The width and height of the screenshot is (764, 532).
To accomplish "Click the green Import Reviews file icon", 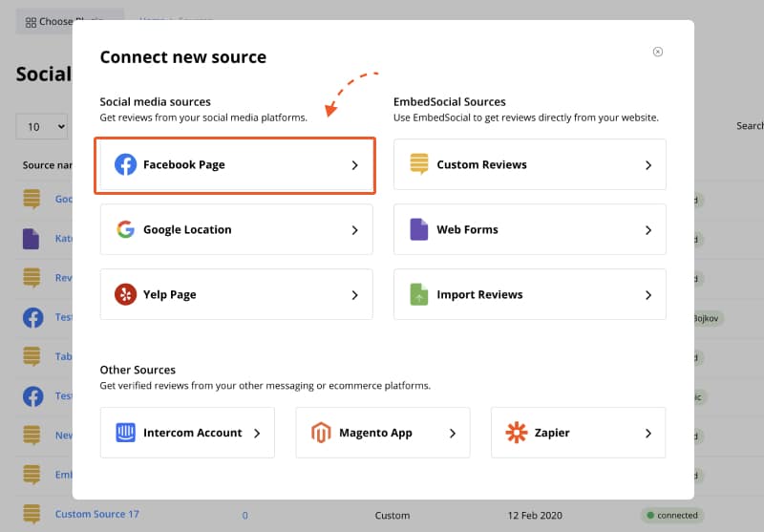I will 419,294.
